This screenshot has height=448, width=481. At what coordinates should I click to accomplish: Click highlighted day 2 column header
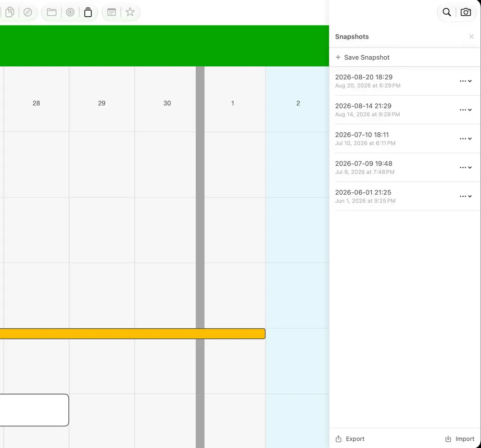tap(298, 103)
